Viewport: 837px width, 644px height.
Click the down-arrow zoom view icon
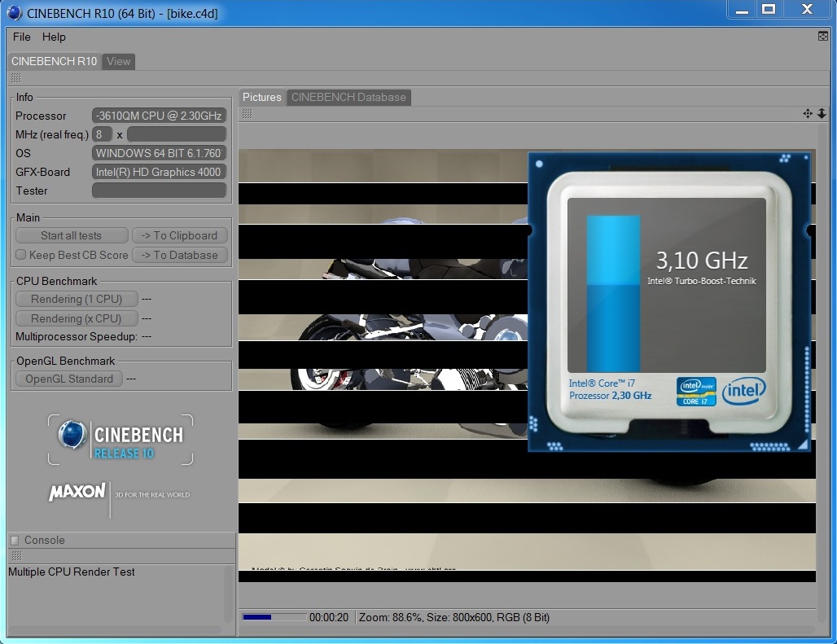point(822,113)
